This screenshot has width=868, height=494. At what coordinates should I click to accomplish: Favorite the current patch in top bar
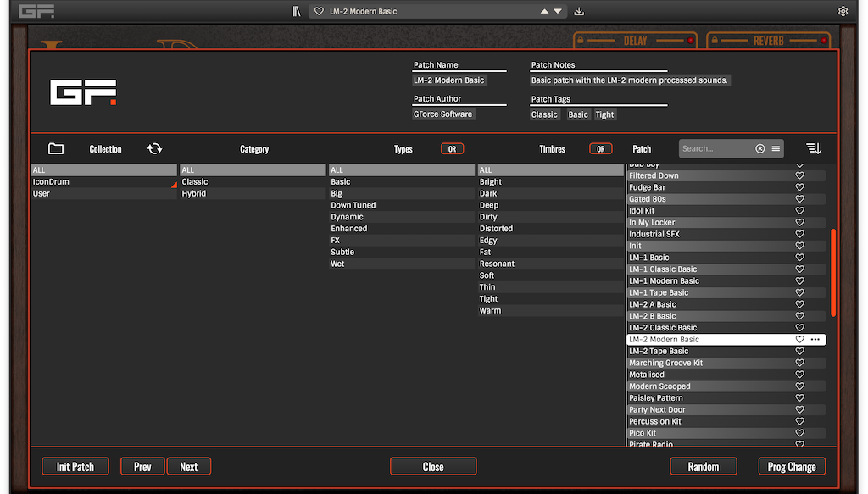tap(319, 11)
